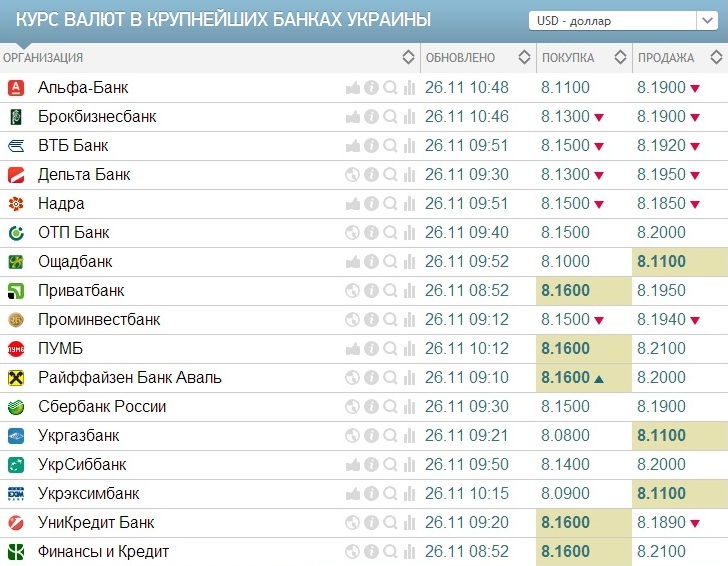Select ПУМБ update time 26.11 10:12
Screen dimensions: 728x566
467,348
